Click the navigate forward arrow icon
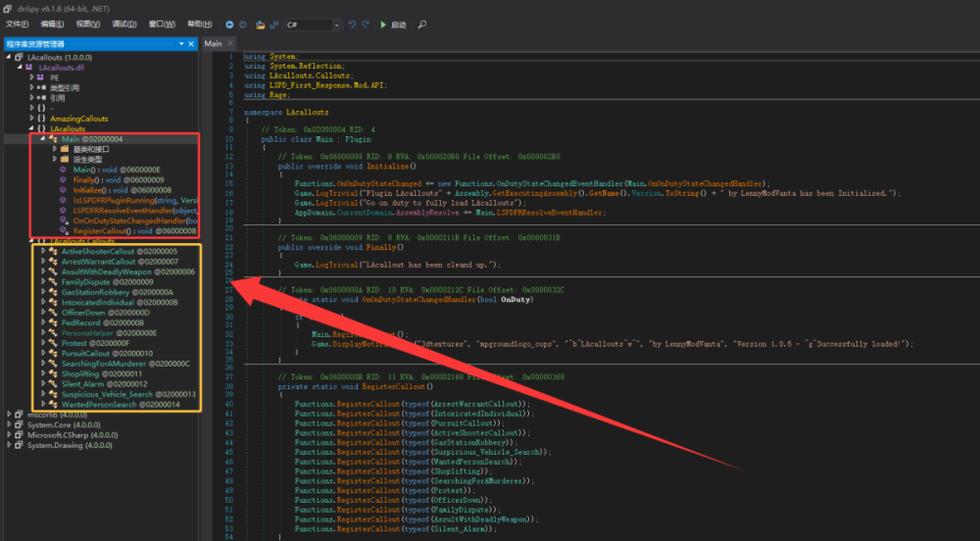 point(243,25)
